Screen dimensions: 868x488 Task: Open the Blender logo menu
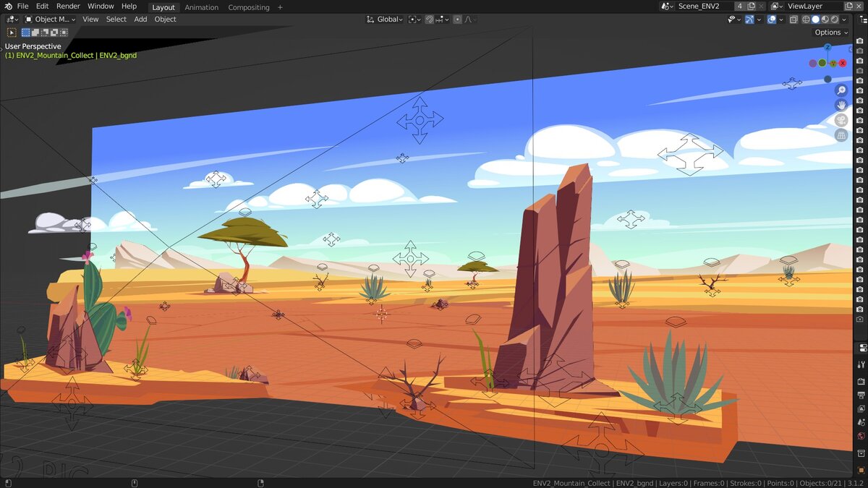point(7,7)
